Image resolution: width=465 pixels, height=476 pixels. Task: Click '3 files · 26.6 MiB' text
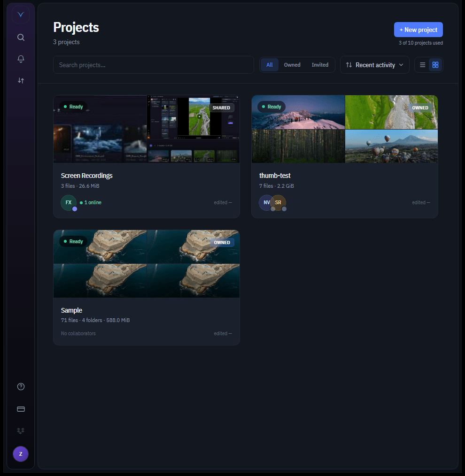tap(80, 186)
